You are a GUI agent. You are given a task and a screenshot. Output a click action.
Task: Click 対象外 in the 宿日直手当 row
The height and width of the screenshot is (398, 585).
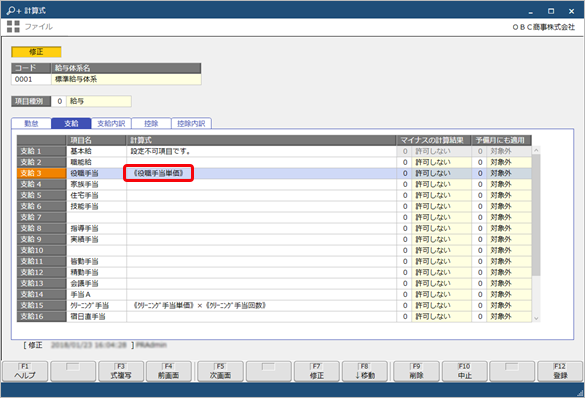[x=509, y=316]
